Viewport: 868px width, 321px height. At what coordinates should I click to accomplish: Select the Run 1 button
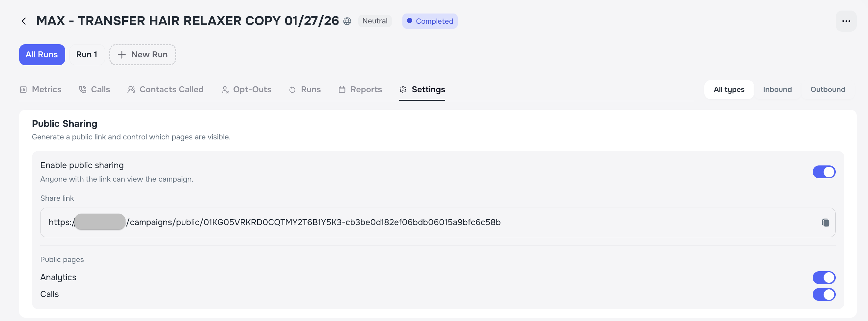pyautogui.click(x=87, y=54)
